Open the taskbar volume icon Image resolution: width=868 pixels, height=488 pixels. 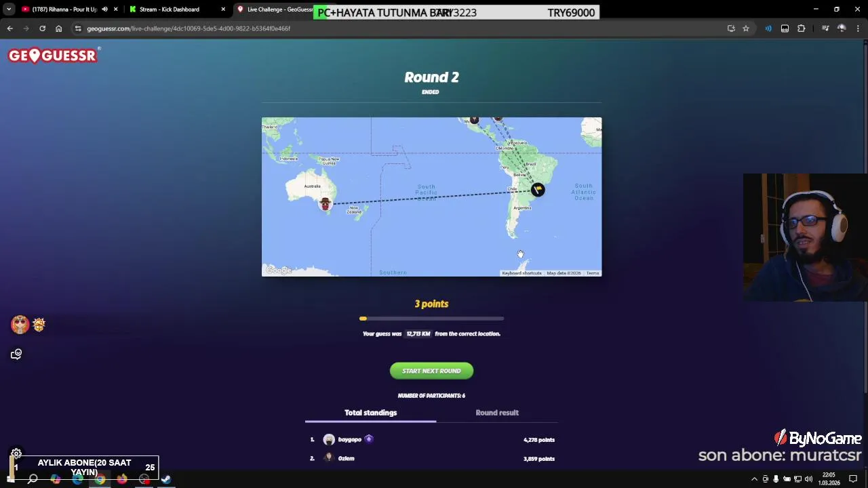coord(808,479)
